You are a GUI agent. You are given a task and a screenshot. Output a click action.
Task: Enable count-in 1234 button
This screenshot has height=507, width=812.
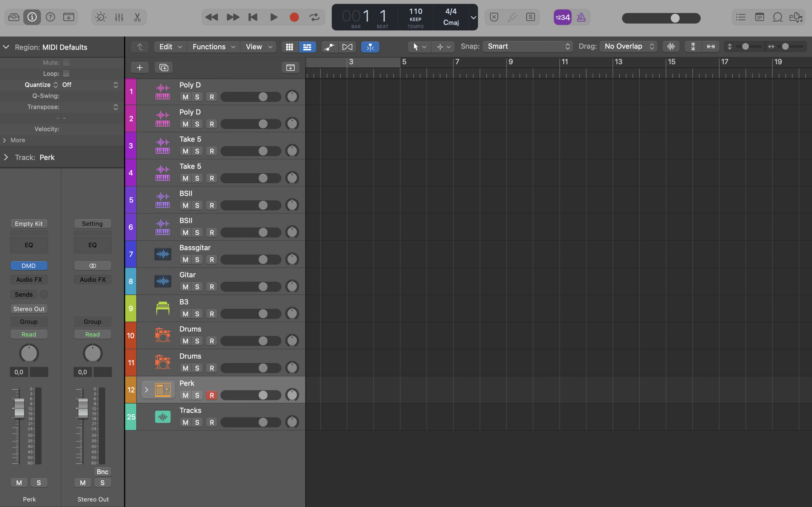click(x=563, y=17)
